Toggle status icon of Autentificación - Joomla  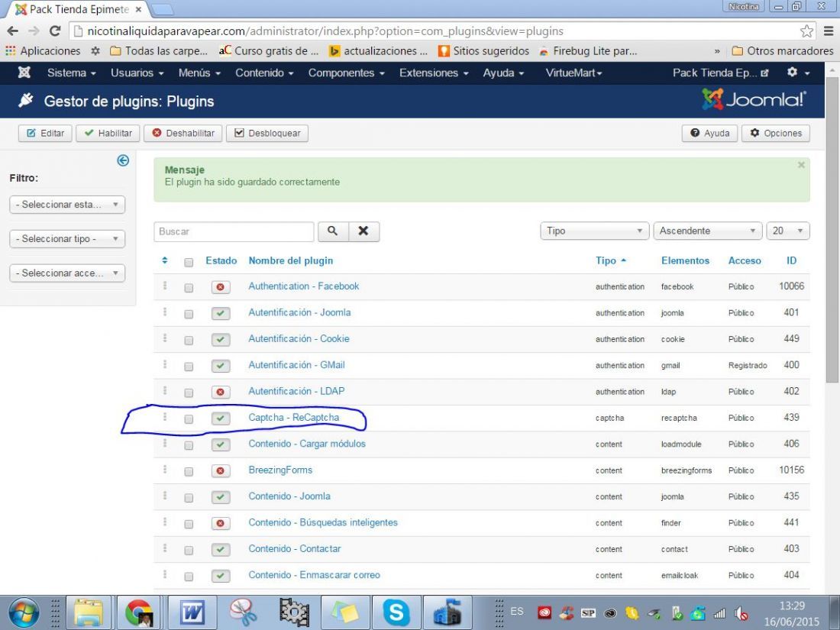pyautogui.click(x=220, y=313)
